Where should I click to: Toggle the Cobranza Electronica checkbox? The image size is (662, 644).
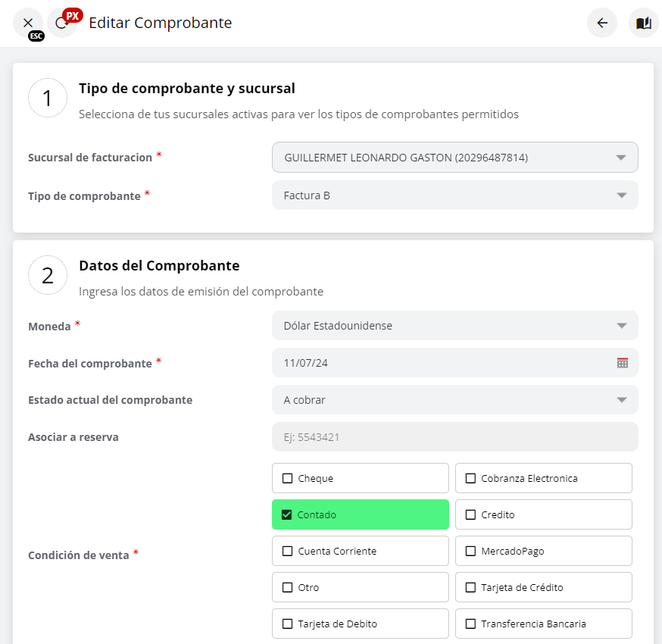tap(471, 479)
